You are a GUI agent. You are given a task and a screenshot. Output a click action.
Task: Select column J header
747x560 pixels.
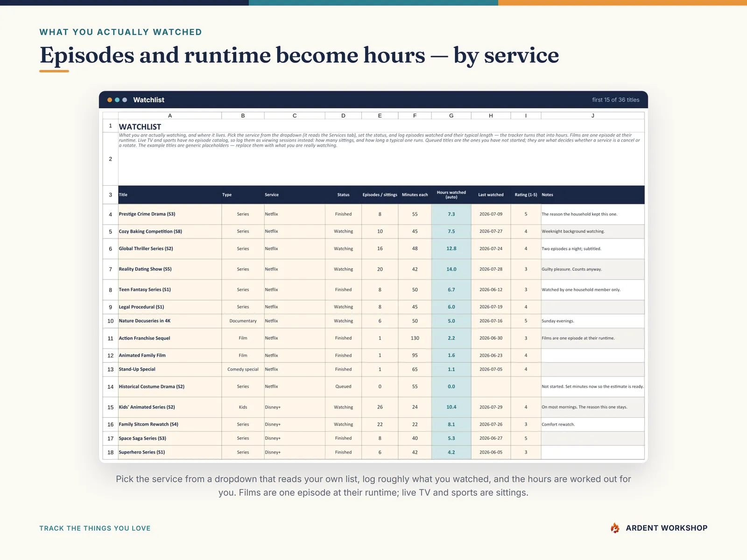[593, 115]
